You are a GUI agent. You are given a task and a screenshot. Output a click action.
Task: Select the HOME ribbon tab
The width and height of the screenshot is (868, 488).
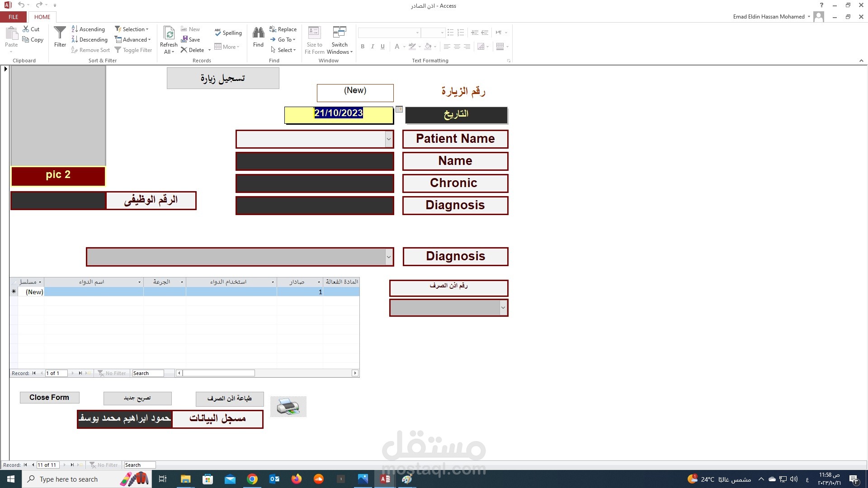42,17
